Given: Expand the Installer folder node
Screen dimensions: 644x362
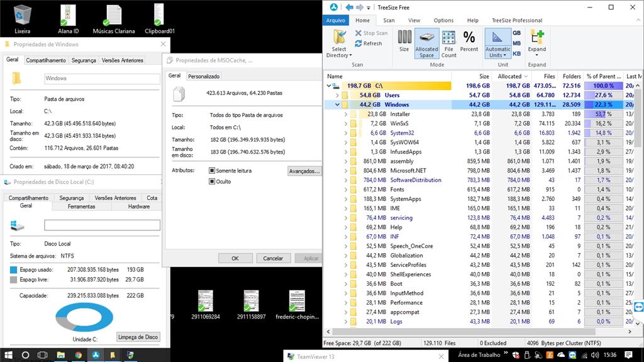Looking at the screenshot, I should click(x=346, y=114).
